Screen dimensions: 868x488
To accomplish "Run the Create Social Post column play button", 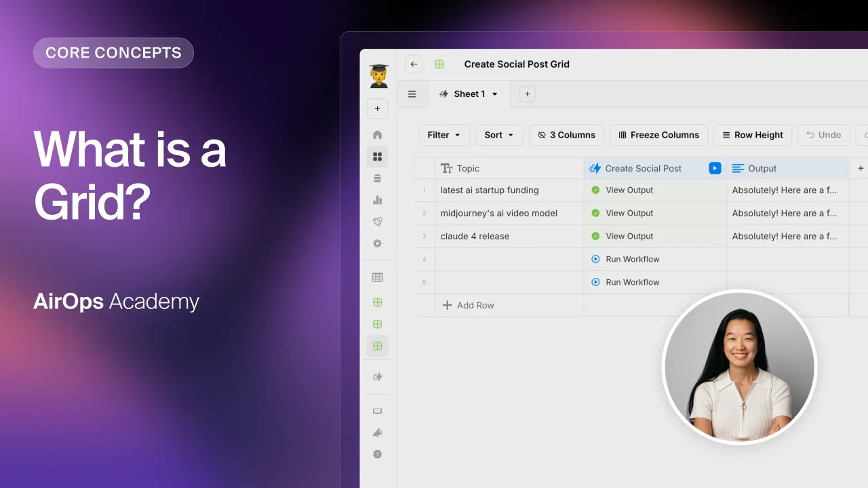I will click(x=715, y=168).
